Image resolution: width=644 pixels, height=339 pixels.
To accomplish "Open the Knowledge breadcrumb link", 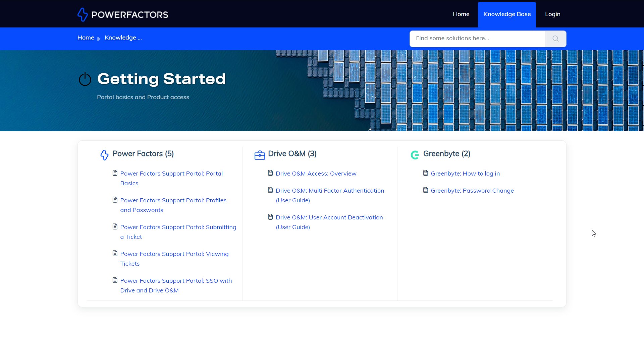I will [123, 38].
